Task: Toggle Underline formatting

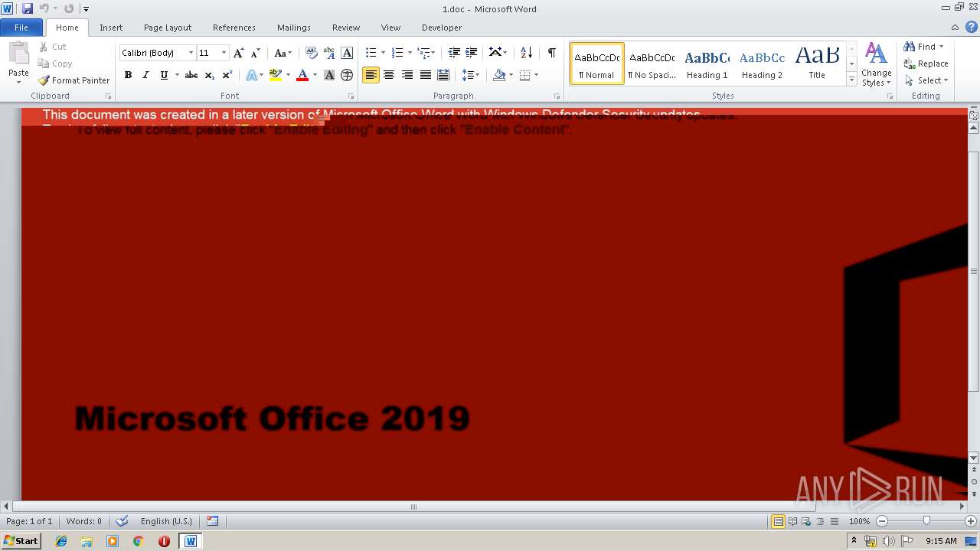Action: click(164, 75)
